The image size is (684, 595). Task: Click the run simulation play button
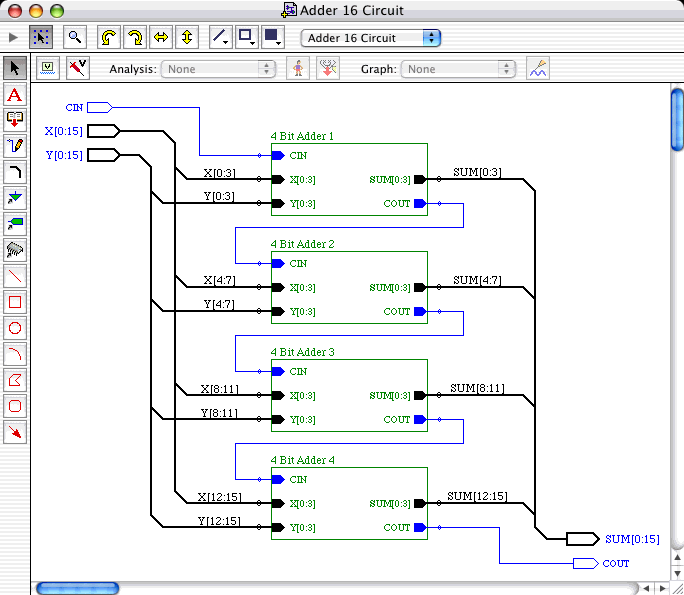13,38
